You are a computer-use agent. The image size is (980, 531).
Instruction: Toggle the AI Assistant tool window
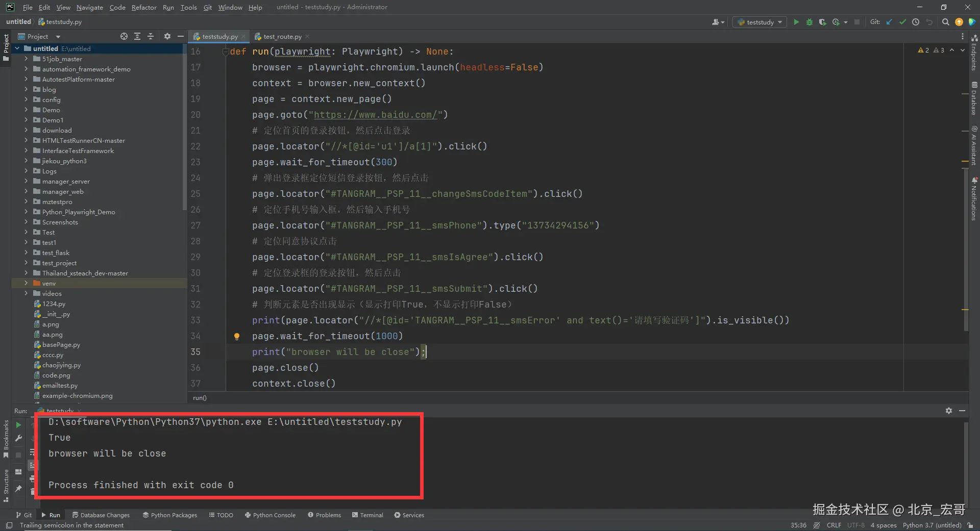pyautogui.click(x=974, y=146)
